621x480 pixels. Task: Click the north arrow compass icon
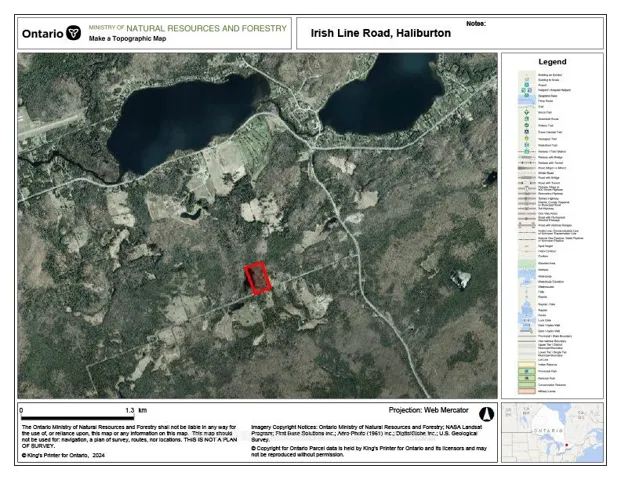(489, 413)
